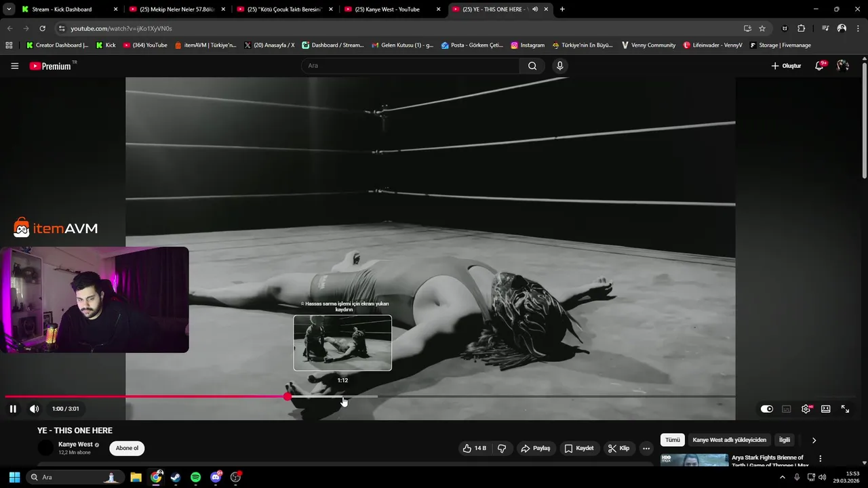Pause the video playback
Image resolution: width=868 pixels, height=488 pixels.
[x=13, y=409]
